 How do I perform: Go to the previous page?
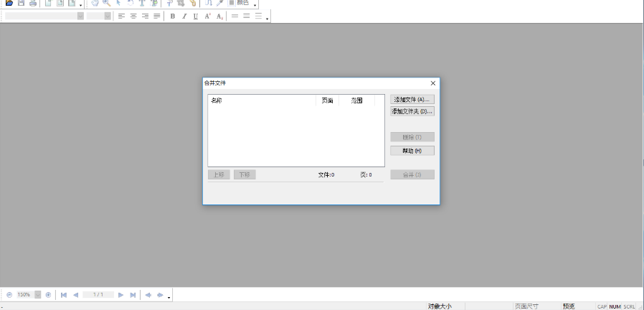coord(75,295)
